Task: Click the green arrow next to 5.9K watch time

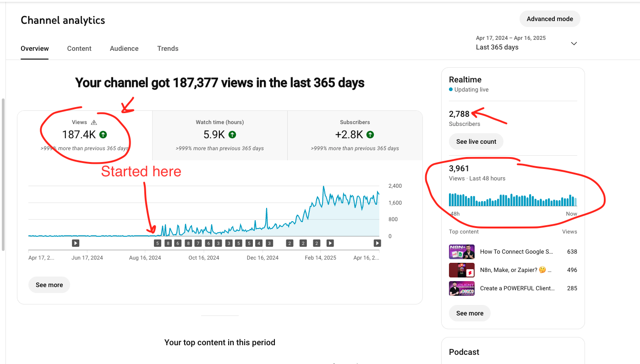Action: [232, 135]
